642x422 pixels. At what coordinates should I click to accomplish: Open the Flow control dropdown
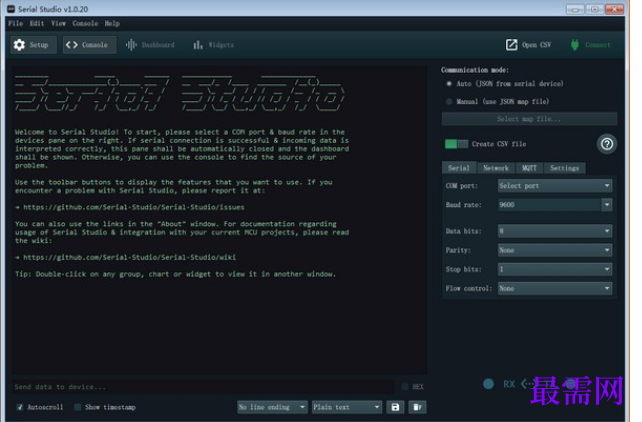tap(555, 289)
